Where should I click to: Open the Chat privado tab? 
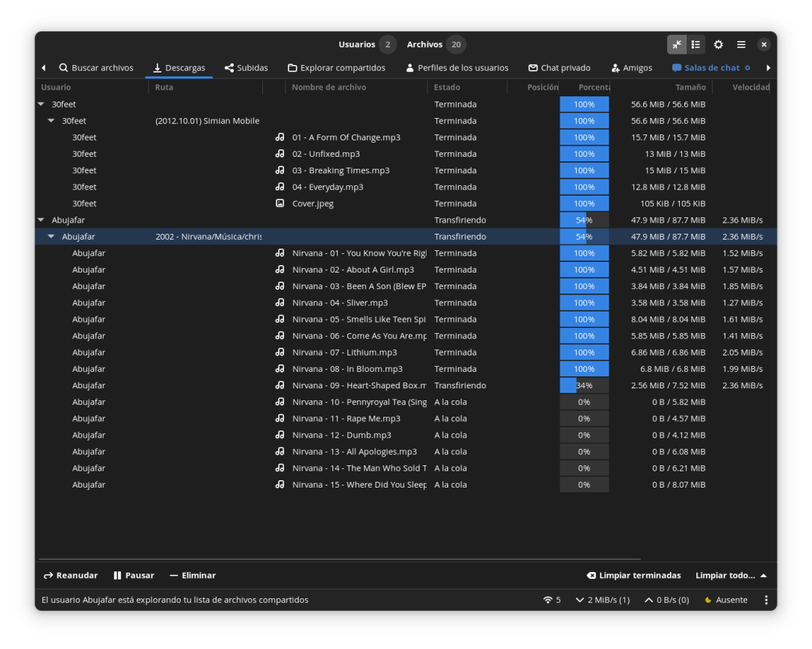[x=560, y=68]
